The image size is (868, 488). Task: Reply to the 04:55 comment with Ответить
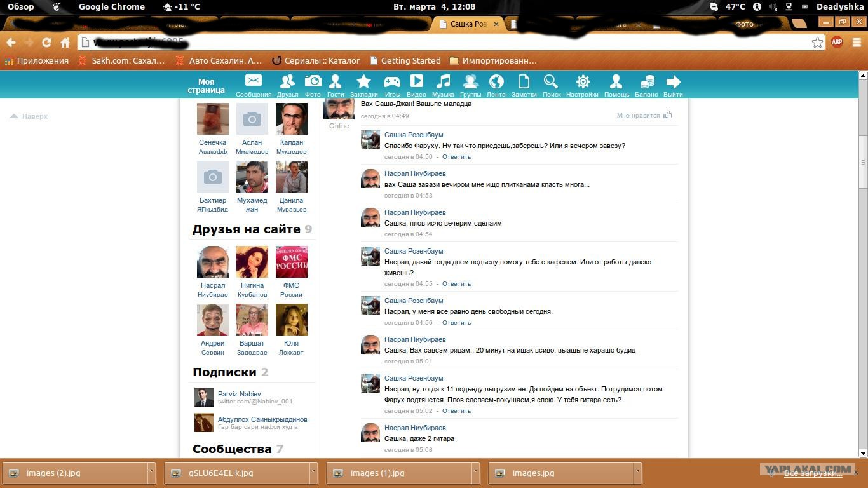456,284
